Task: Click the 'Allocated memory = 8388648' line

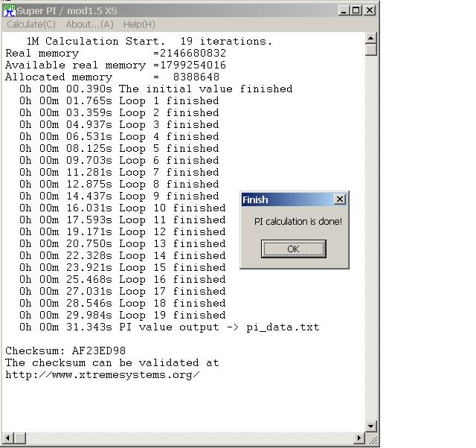Action: click(x=112, y=77)
